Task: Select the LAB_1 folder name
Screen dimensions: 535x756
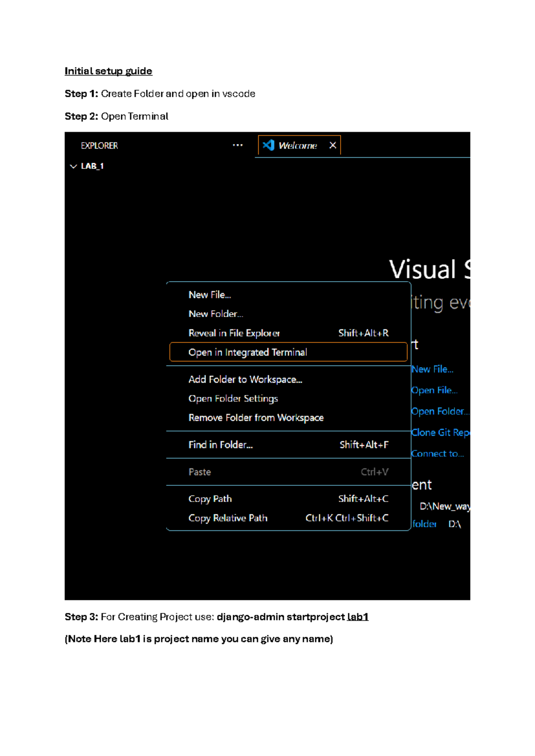Action: pos(92,166)
